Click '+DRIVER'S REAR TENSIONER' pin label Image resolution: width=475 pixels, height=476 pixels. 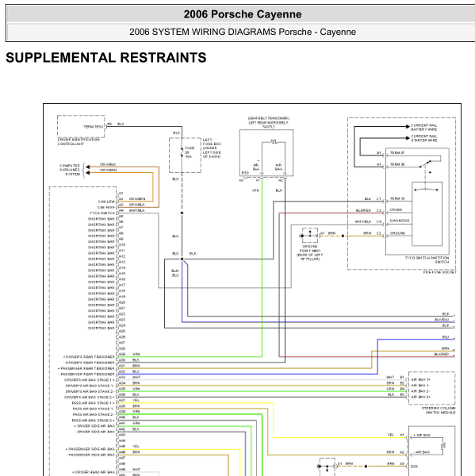(x=89, y=357)
